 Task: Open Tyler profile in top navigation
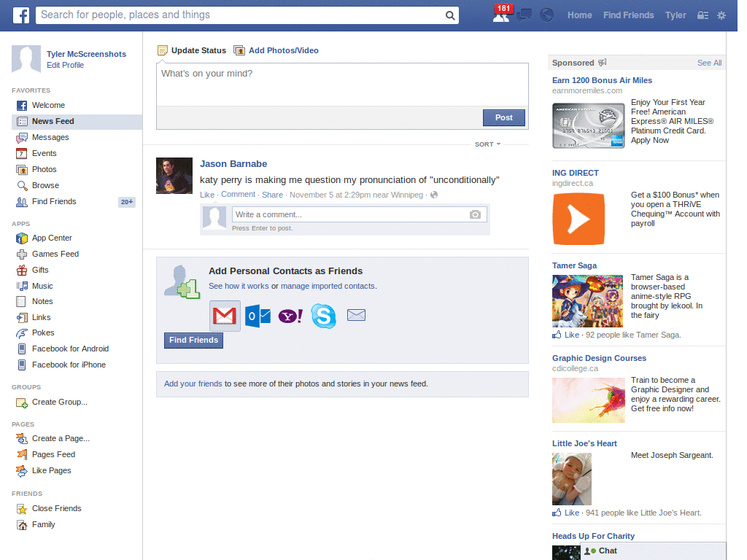676,15
